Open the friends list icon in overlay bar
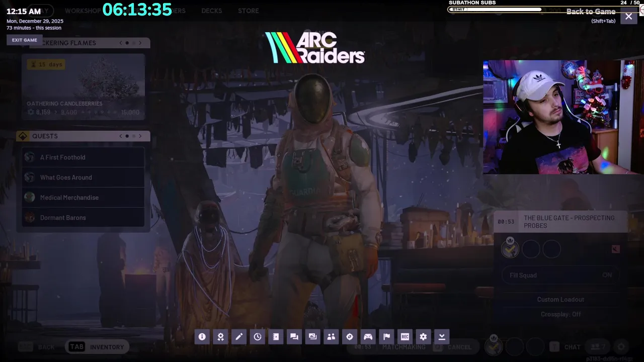The width and height of the screenshot is (644, 362). click(331, 337)
